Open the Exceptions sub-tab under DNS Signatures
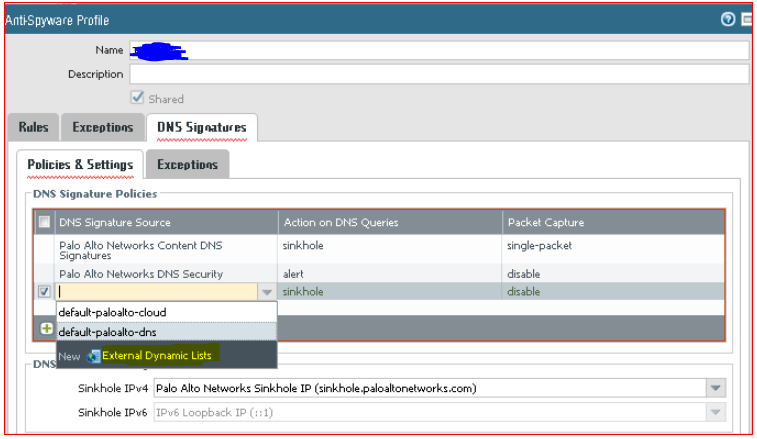The height and width of the screenshot is (439, 757). (187, 165)
